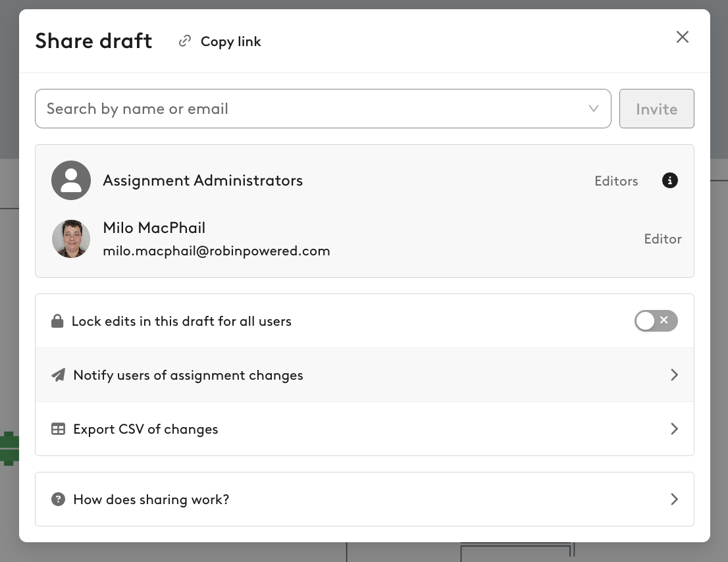Click the Copy link chain icon
728x562 pixels.
[x=185, y=41]
